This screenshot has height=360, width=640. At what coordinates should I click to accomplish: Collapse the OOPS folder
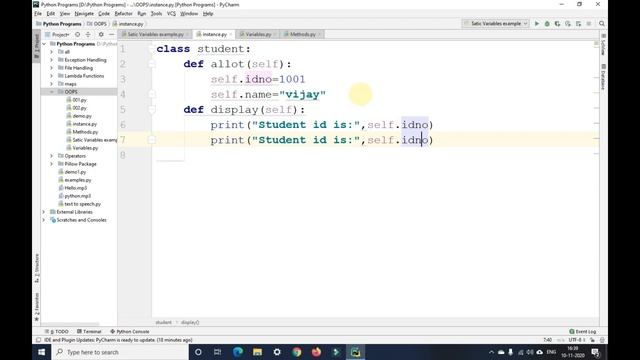click(51, 92)
